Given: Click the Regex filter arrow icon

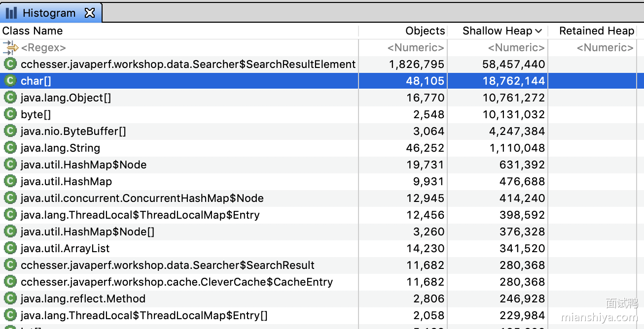Looking at the screenshot, I should pyautogui.click(x=10, y=48).
